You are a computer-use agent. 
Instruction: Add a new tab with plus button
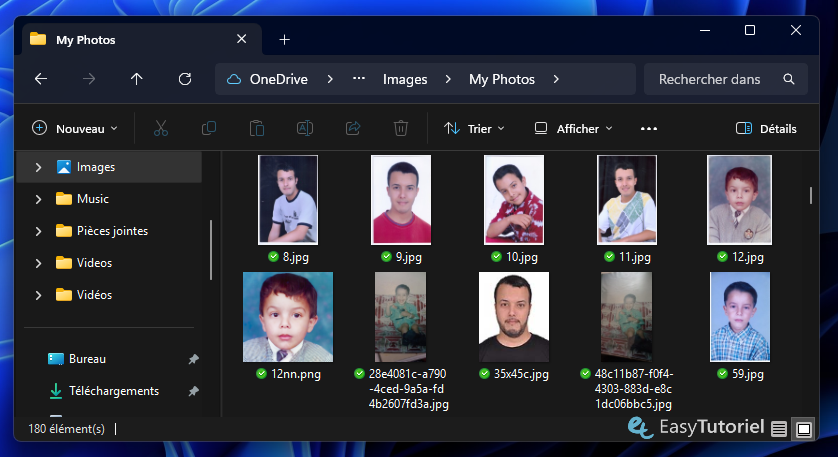coord(285,40)
